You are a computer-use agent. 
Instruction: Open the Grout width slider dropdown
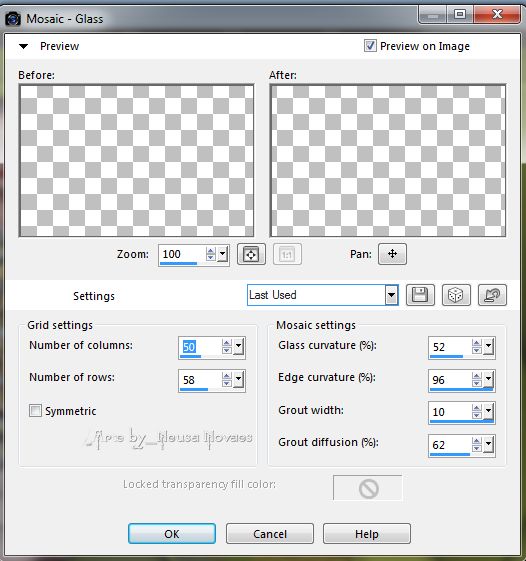(488, 411)
